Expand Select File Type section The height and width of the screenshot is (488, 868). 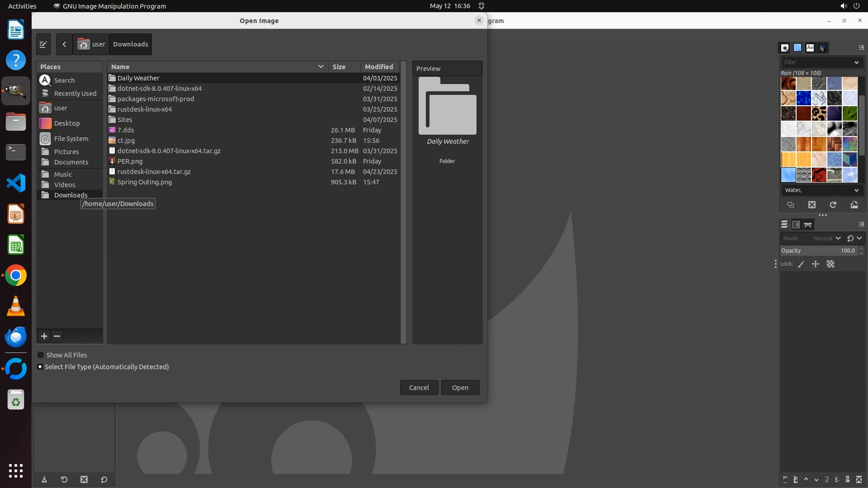coord(40,367)
